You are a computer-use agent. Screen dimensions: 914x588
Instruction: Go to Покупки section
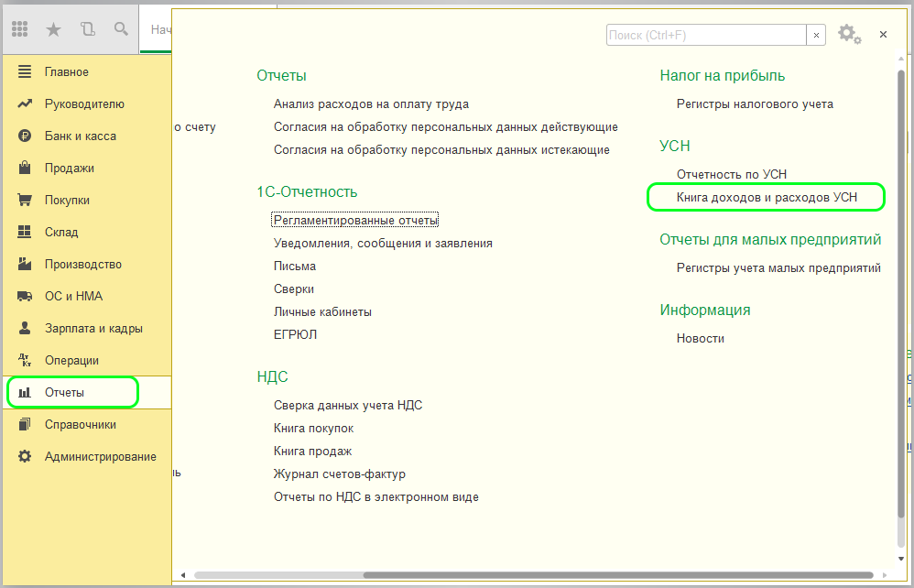pos(67,201)
